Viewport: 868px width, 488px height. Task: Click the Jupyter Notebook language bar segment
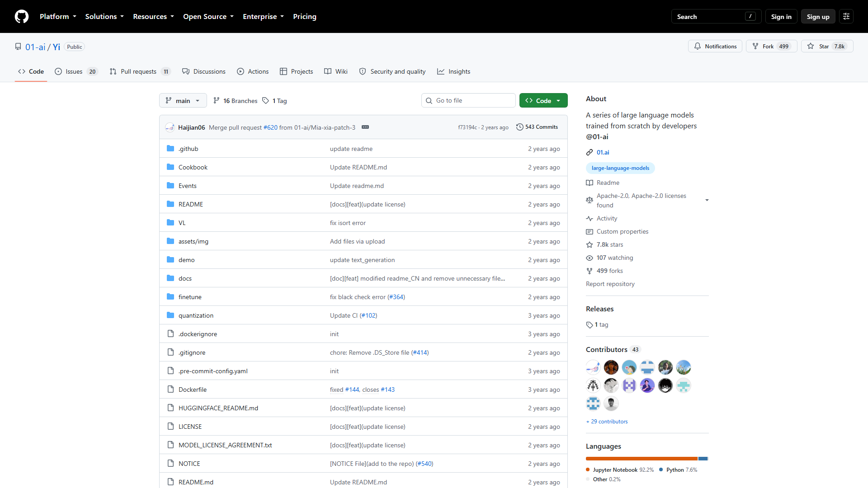coord(642,459)
